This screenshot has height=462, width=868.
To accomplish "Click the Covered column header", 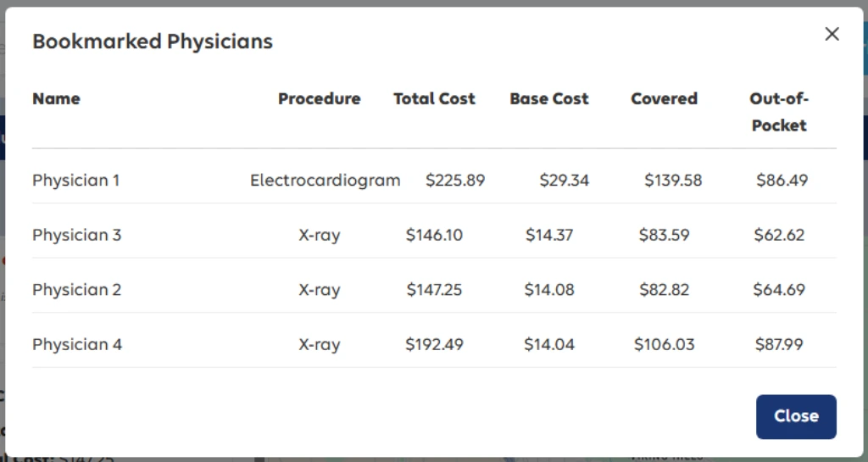I will [664, 98].
